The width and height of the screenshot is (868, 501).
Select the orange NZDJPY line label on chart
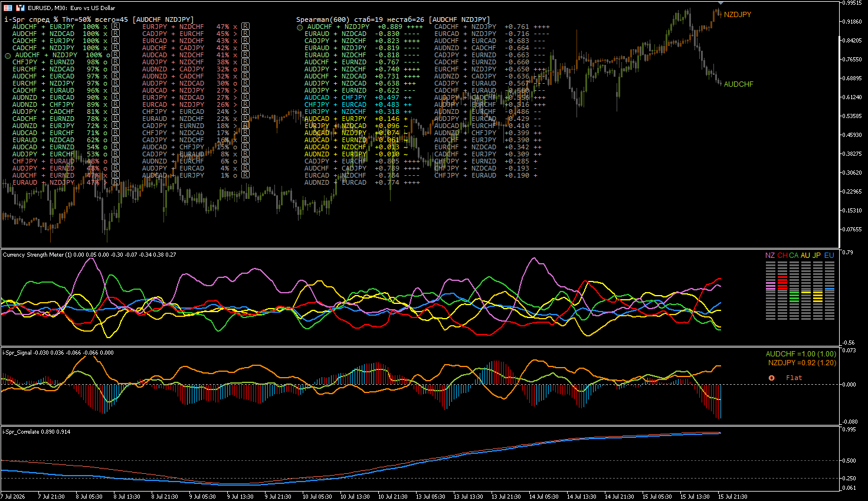(x=738, y=15)
